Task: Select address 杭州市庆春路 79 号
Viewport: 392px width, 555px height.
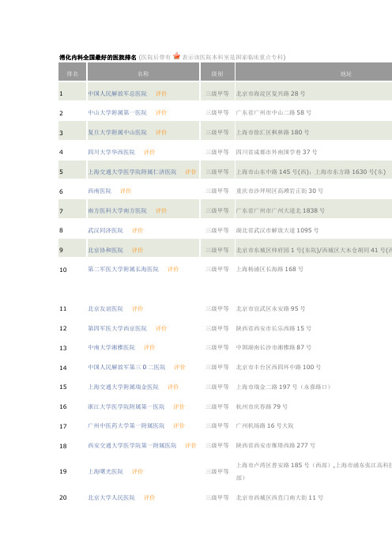Action: click(262, 406)
